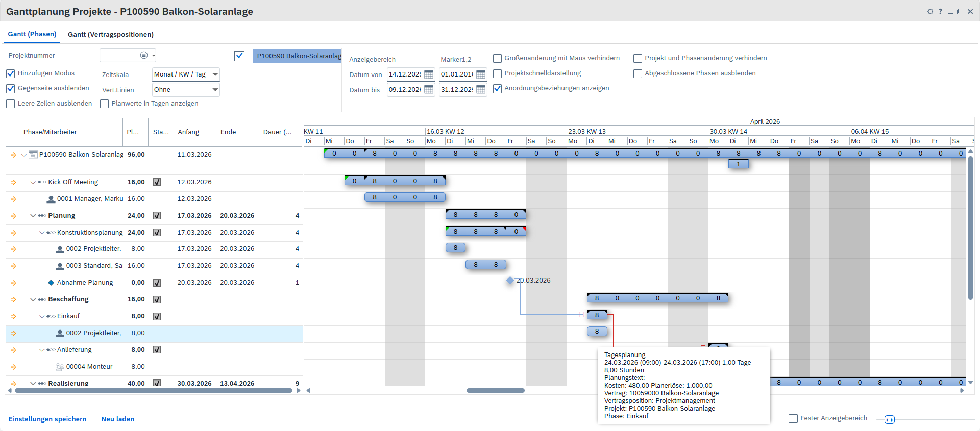The image size is (980, 431).
Task: Click arrow icon in Anlieferung row
Action: 14,350
